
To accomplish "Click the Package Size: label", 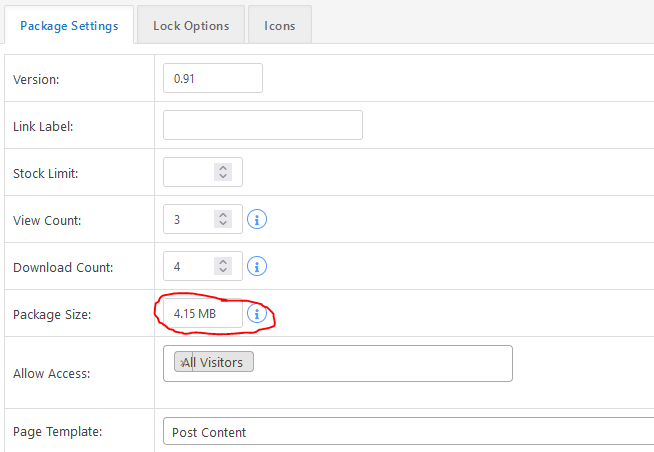I will tap(52, 315).
